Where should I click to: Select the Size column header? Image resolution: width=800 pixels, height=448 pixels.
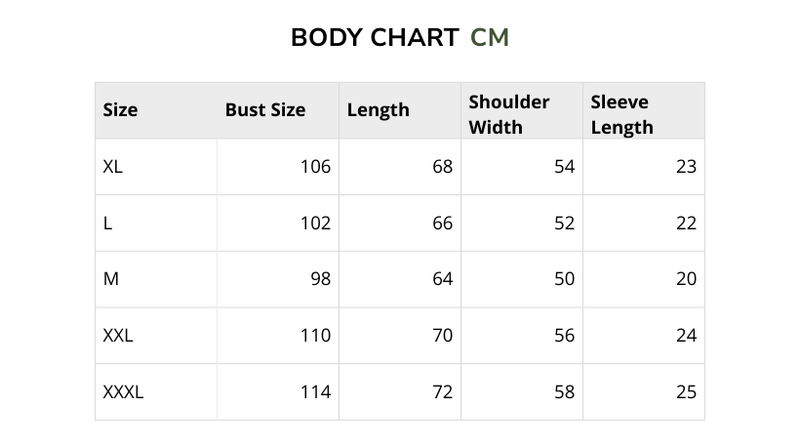coord(120,110)
